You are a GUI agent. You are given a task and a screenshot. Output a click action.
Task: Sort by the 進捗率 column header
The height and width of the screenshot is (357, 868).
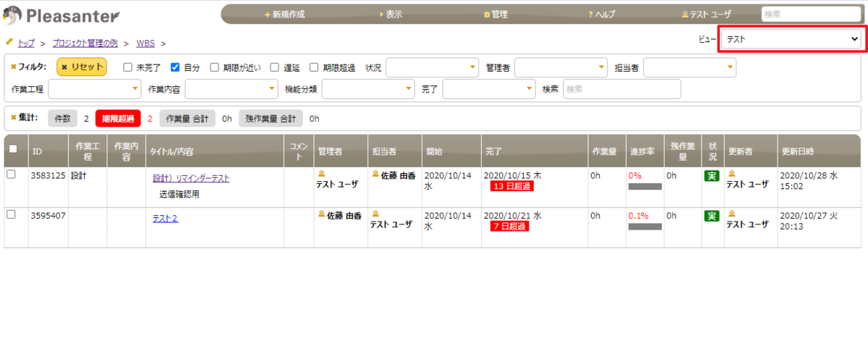(x=644, y=151)
